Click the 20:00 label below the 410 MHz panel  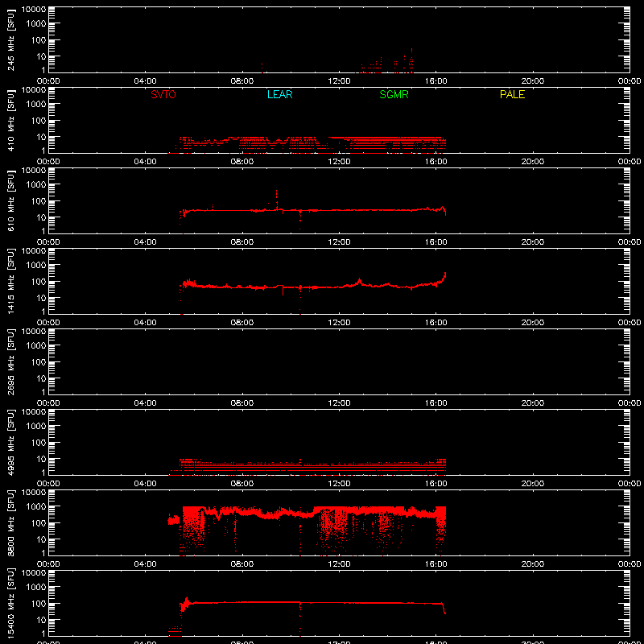[533, 162]
